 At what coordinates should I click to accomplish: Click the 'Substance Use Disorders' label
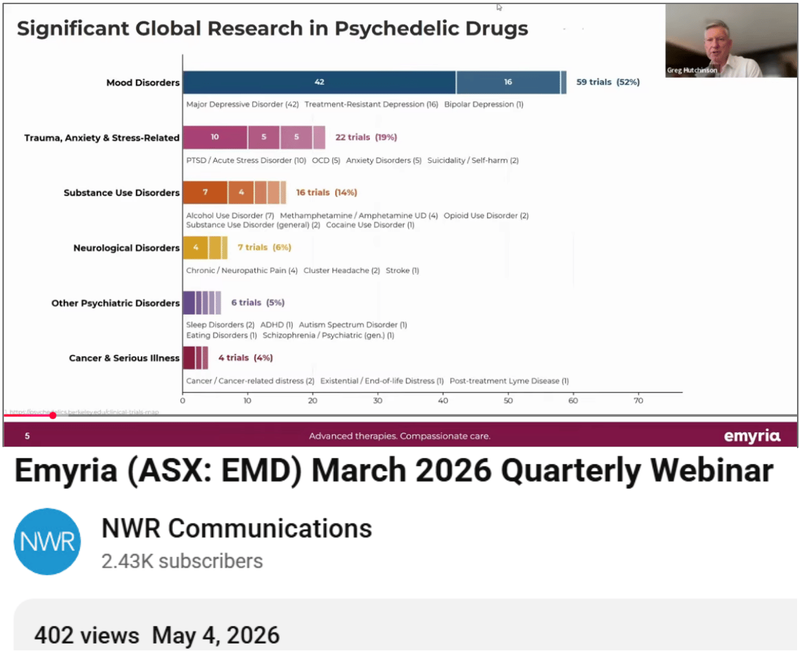(121, 193)
